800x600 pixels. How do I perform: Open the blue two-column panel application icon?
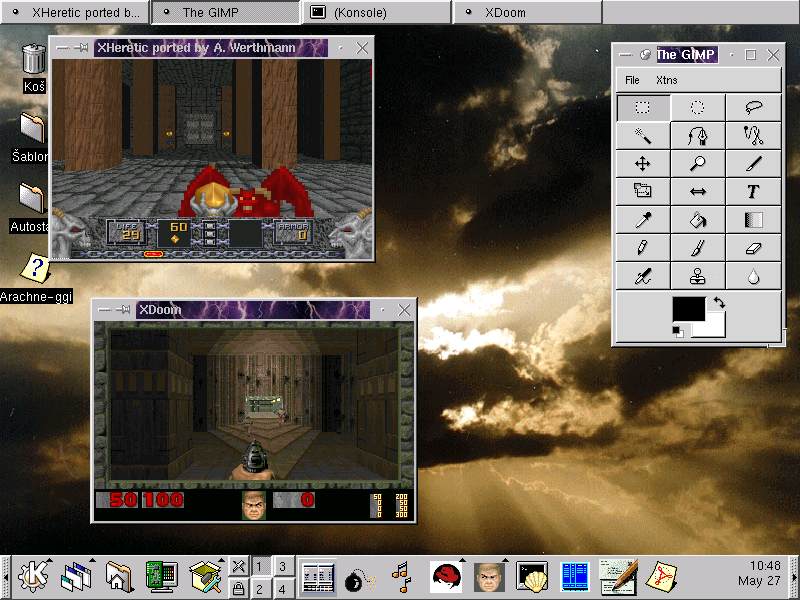(575, 577)
